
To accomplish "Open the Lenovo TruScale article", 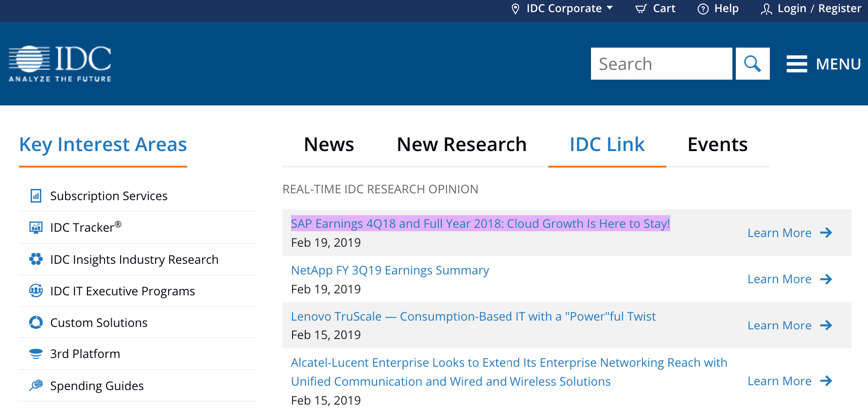I will (x=473, y=316).
